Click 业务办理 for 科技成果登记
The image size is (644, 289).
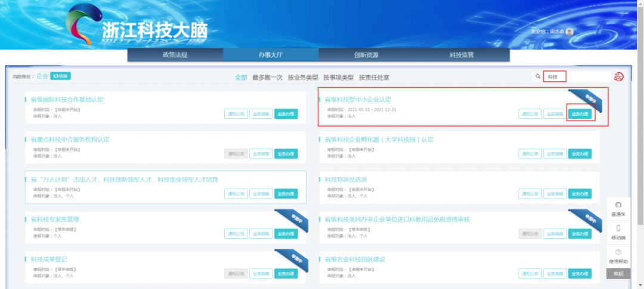coord(286,273)
